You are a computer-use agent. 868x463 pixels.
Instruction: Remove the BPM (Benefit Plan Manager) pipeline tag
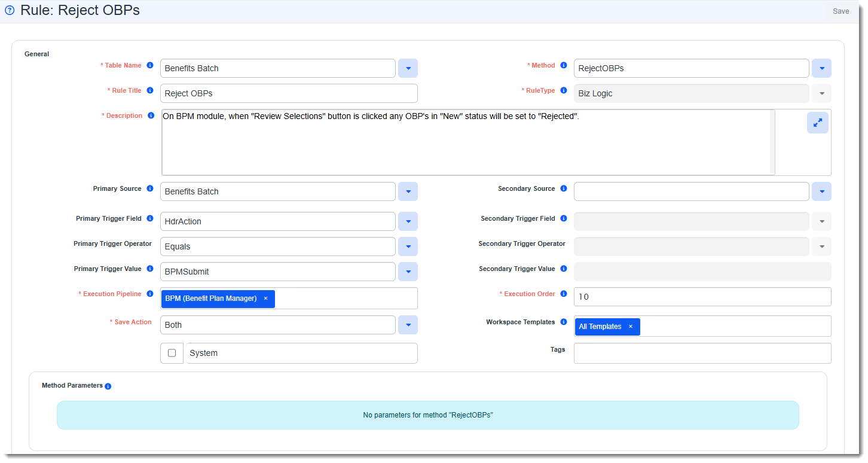click(265, 298)
